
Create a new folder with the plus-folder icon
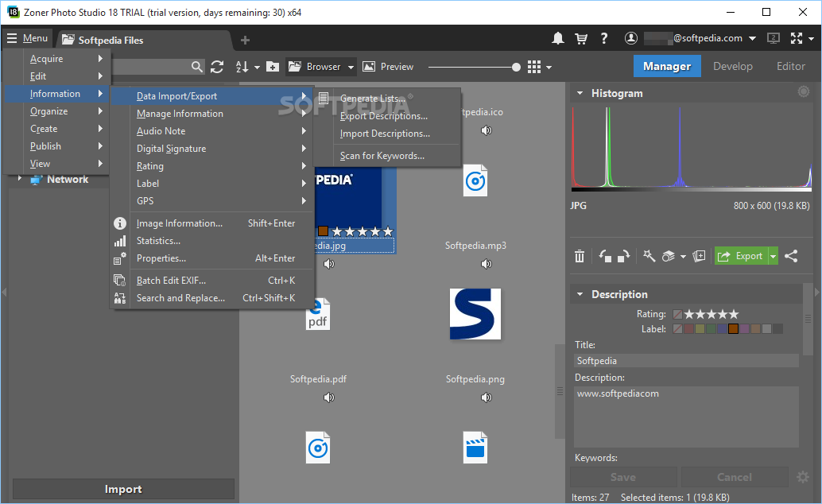click(x=273, y=67)
